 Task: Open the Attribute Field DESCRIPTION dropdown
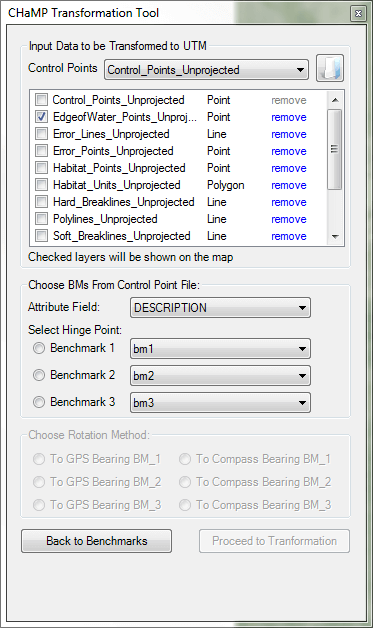[220, 308]
